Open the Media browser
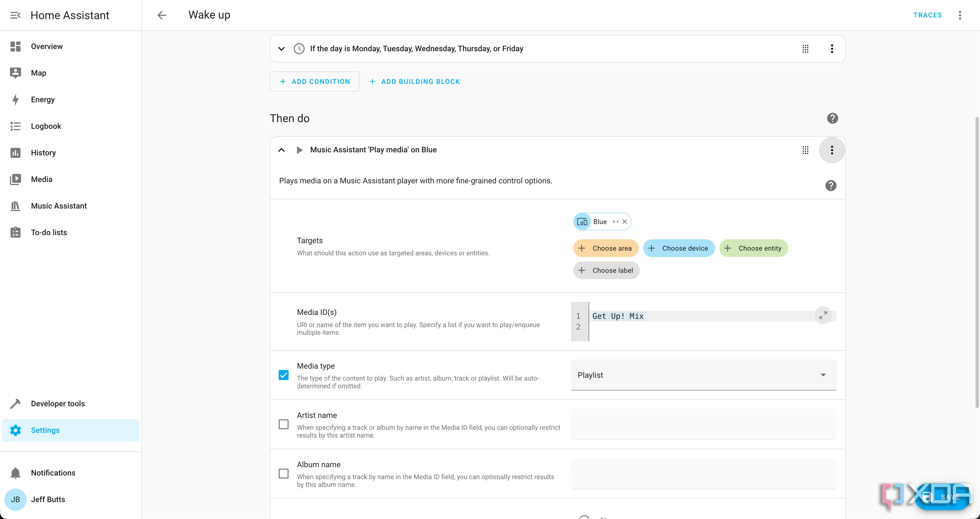 click(71, 179)
